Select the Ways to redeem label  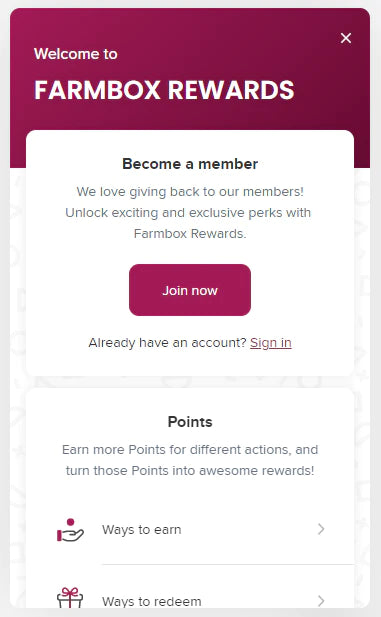click(152, 601)
